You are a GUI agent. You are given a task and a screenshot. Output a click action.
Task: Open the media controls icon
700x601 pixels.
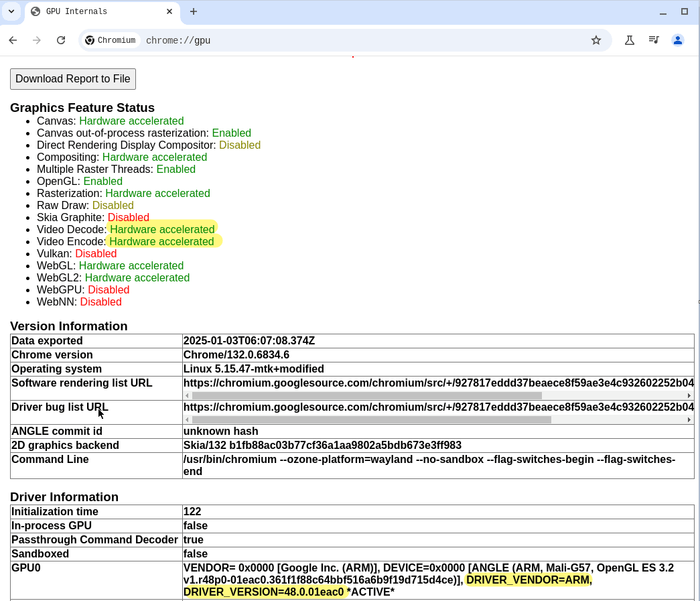[654, 40]
